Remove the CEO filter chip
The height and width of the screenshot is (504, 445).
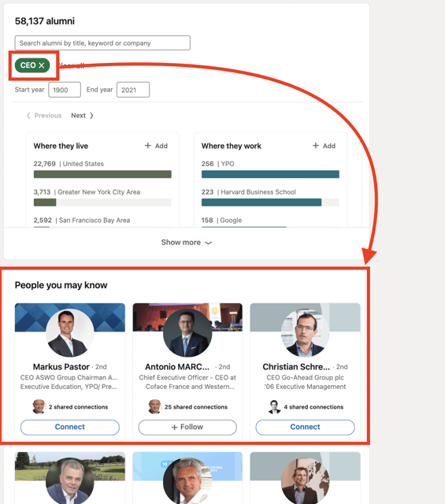click(42, 65)
